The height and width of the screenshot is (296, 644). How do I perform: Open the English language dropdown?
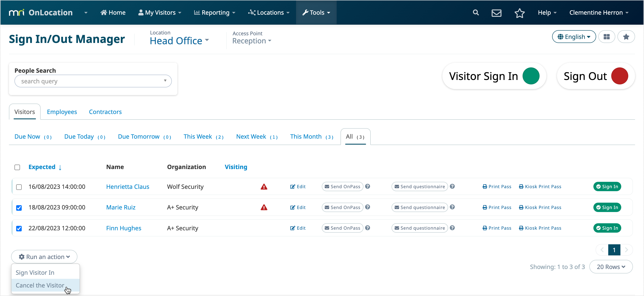574,37
